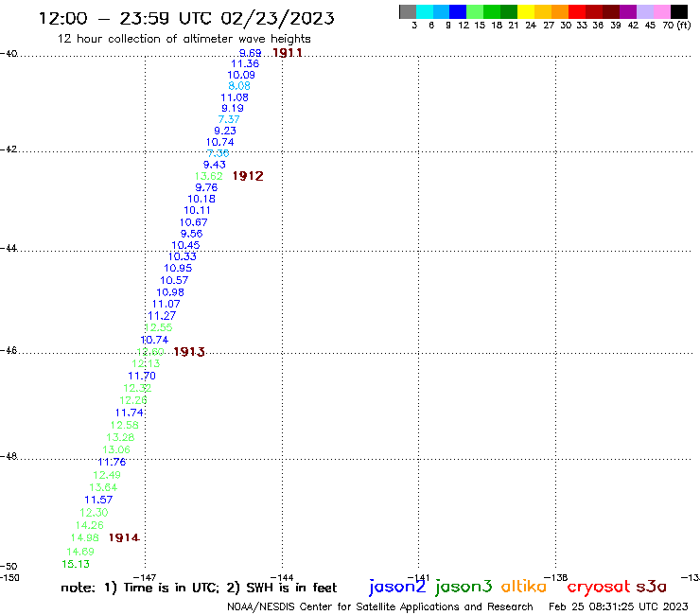
Task: Click the wave height value 13.64
Action: pos(103,487)
